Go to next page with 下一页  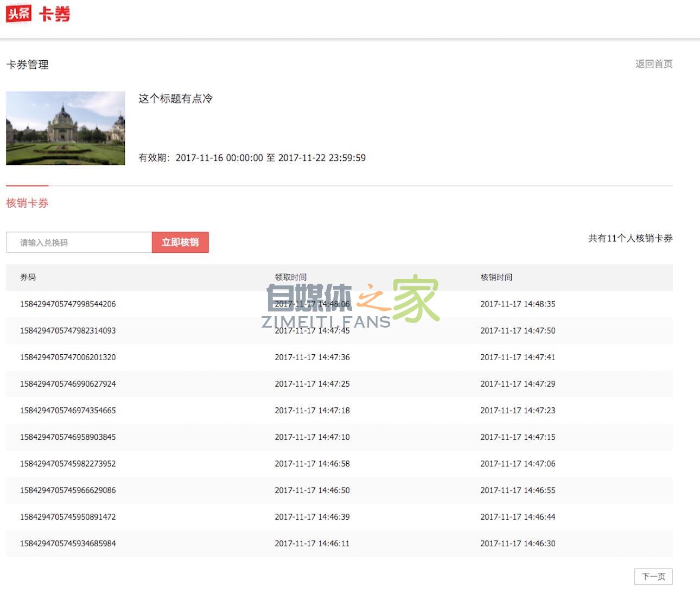click(653, 577)
